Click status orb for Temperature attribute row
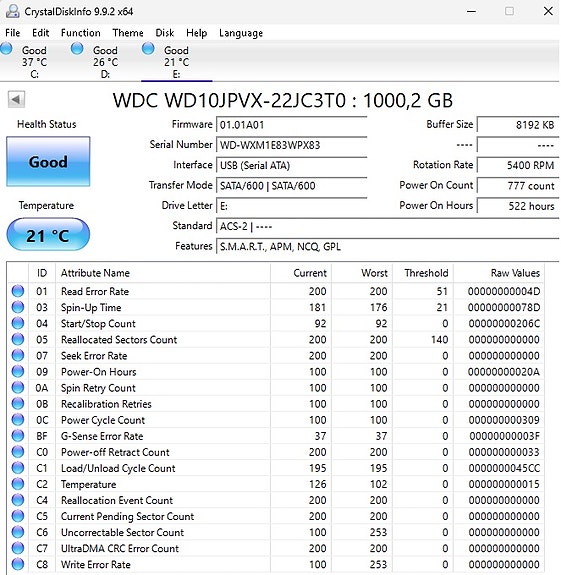Image resolution: width=561 pixels, height=575 pixels. [18, 484]
